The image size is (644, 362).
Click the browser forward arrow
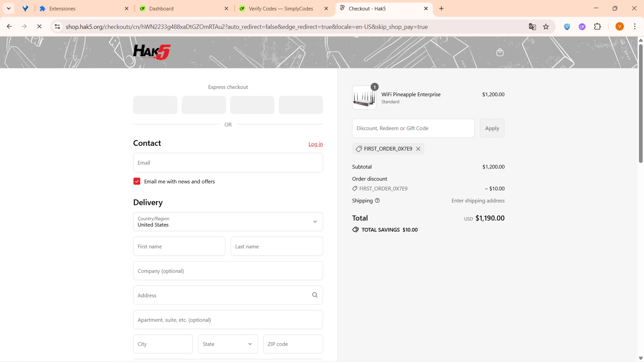[24, 27]
